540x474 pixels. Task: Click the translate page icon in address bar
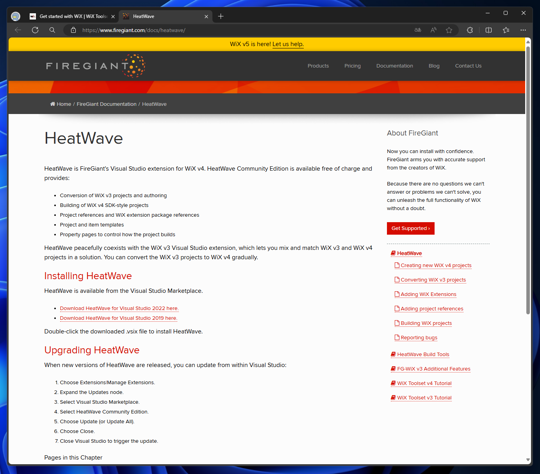417,30
